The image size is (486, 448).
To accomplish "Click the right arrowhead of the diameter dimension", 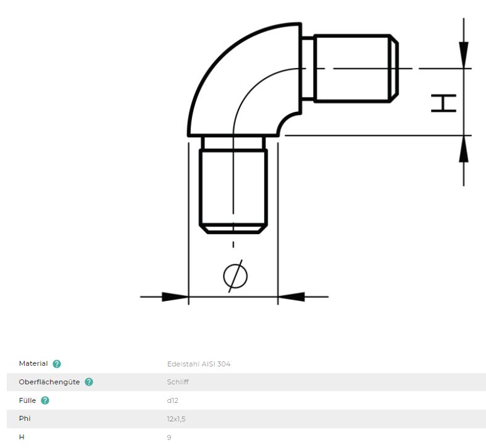I will pyautogui.click(x=291, y=297).
